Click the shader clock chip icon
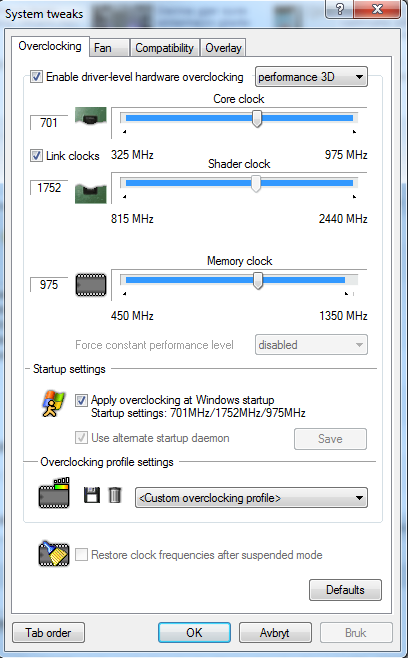Viewport: 419px width, 668px height. 90,193
